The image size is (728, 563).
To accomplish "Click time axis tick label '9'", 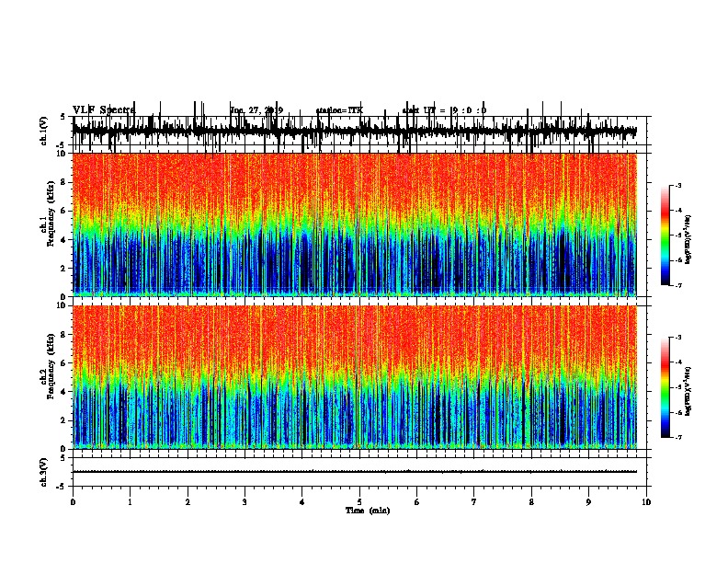I will pos(588,502).
